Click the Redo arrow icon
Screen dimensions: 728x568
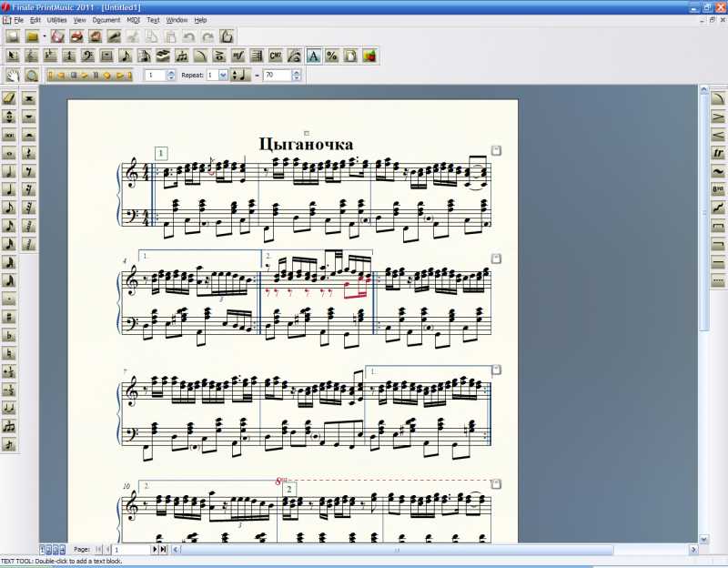tap(208, 36)
